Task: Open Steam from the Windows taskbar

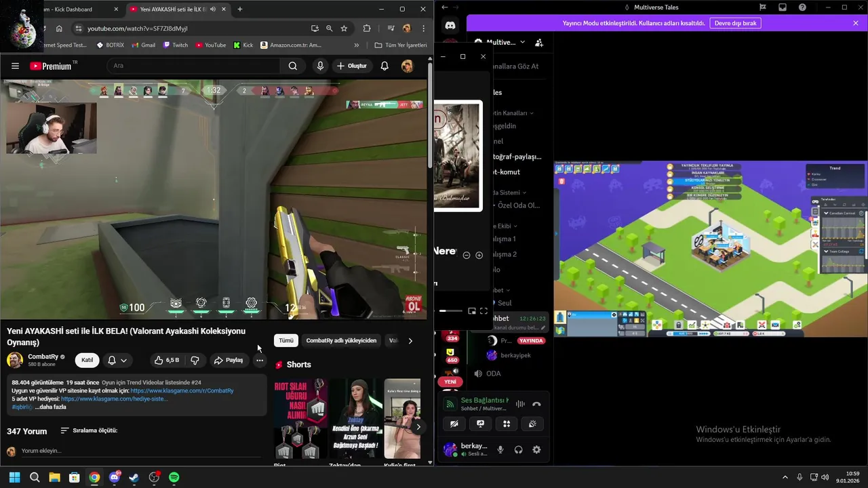Action: (134, 477)
